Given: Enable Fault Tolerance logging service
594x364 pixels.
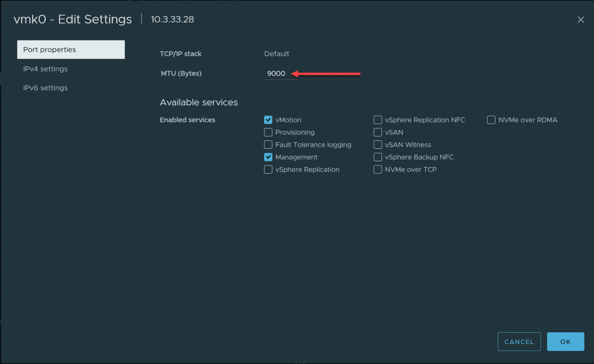Looking at the screenshot, I should click(268, 145).
